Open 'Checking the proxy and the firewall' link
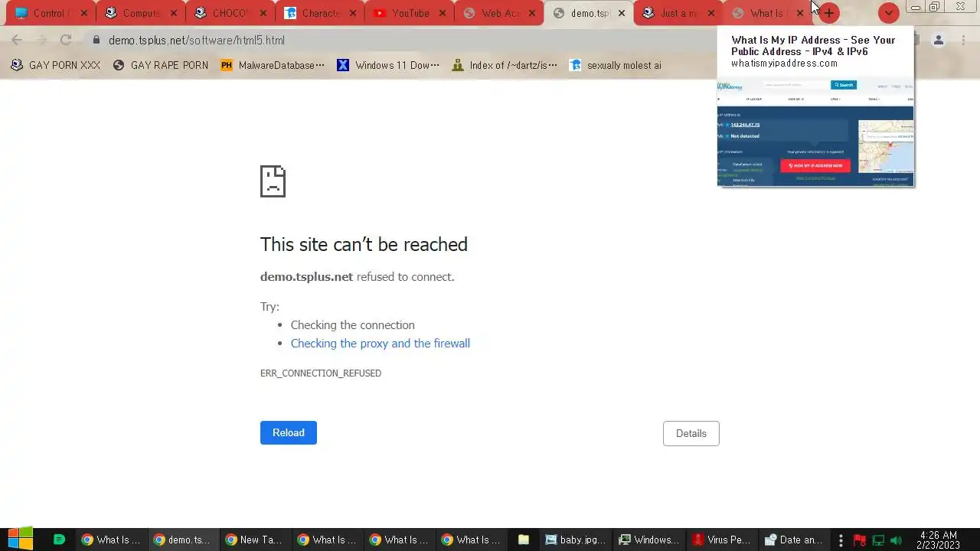Image resolution: width=980 pixels, height=551 pixels. [x=381, y=343]
